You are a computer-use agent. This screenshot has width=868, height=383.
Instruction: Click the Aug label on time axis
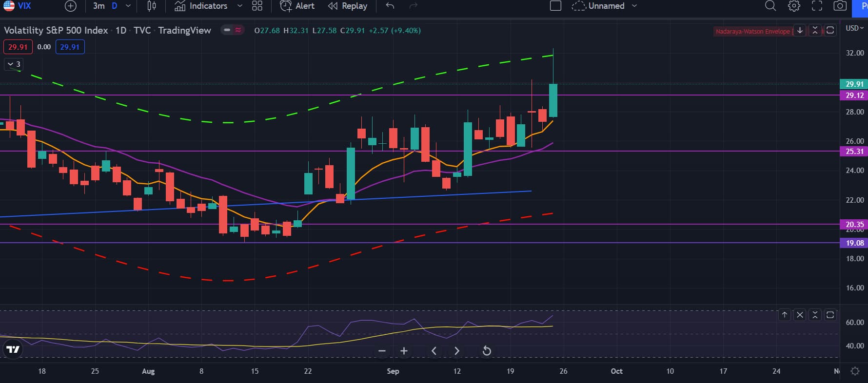coord(148,371)
